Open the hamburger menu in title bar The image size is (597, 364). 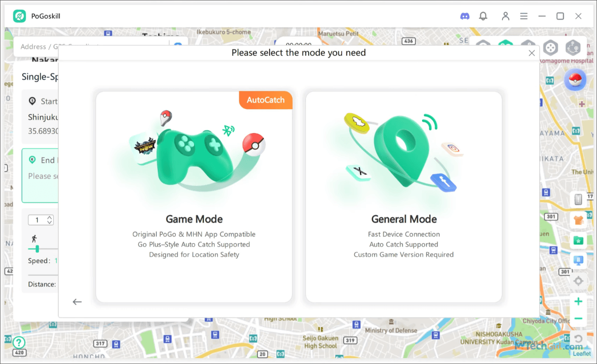point(524,16)
